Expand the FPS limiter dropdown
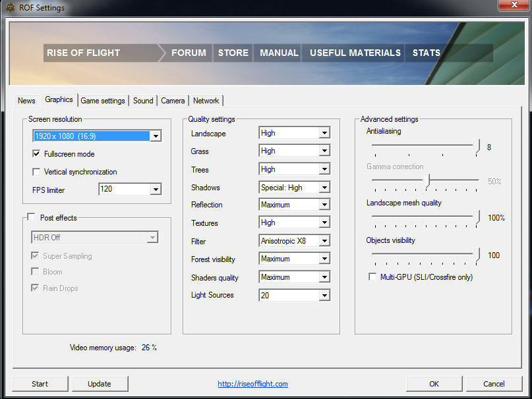The width and height of the screenshot is (532, 399). click(x=130, y=189)
